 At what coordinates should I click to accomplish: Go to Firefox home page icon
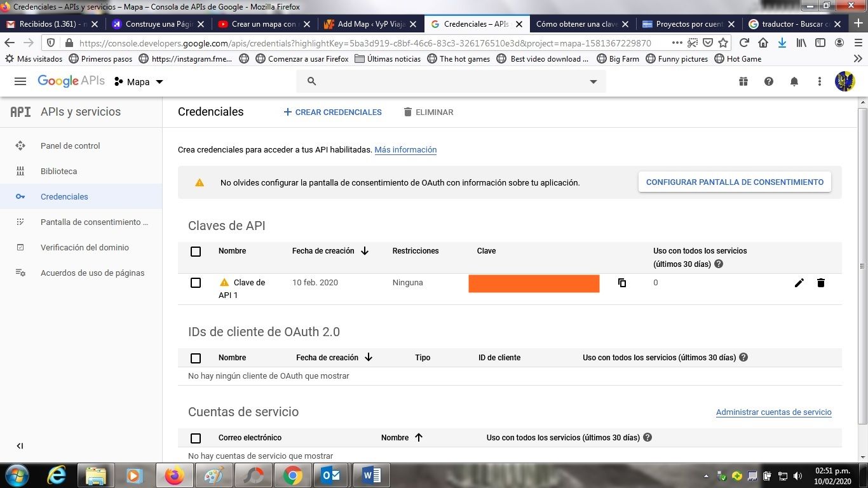point(763,43)
